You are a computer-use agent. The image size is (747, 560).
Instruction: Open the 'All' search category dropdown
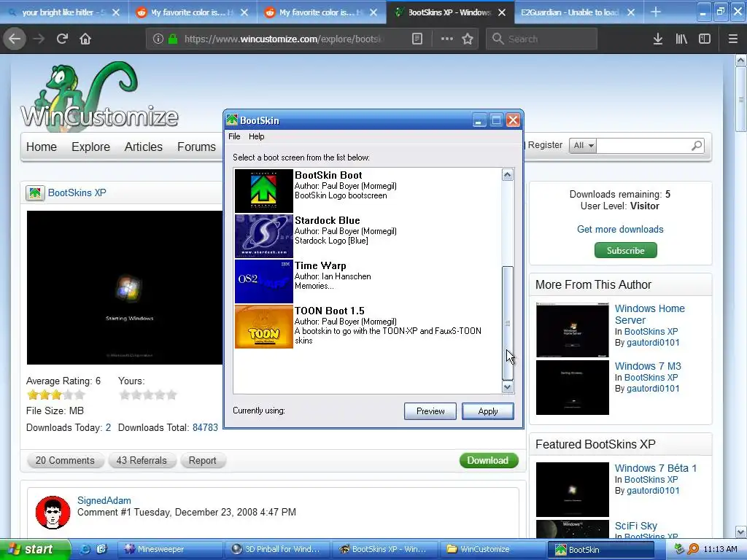pos(583,145)
